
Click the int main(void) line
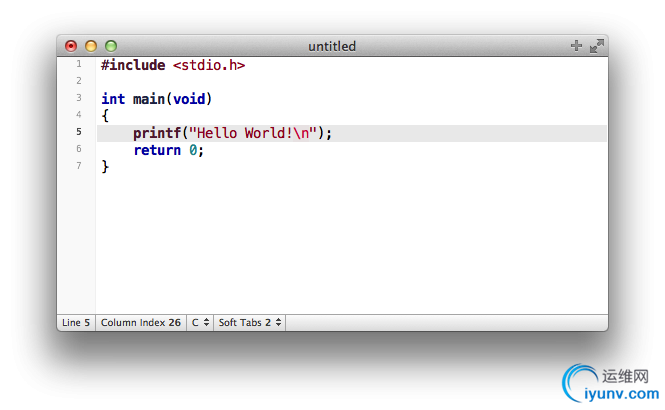pyautogui.click(x=156, y=99)
